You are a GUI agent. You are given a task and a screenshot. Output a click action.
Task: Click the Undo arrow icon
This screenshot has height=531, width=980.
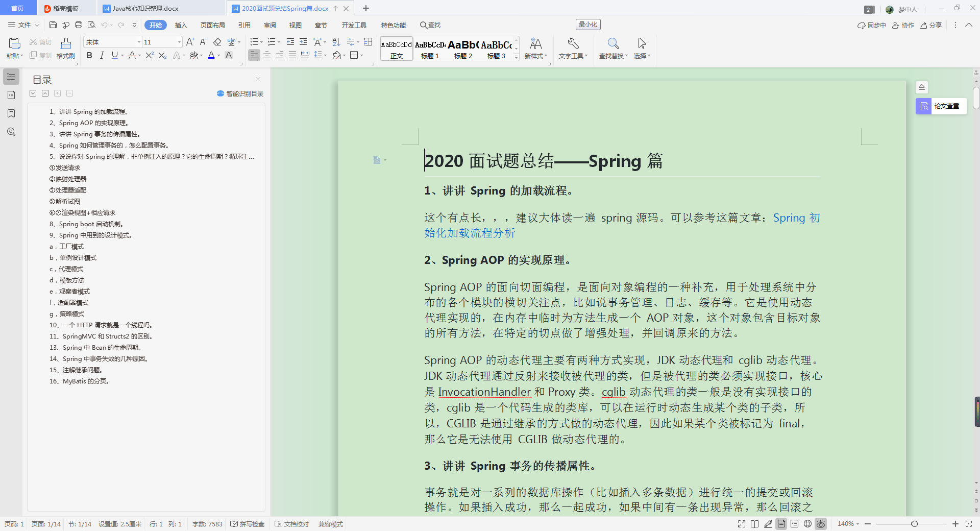(104, 25)
